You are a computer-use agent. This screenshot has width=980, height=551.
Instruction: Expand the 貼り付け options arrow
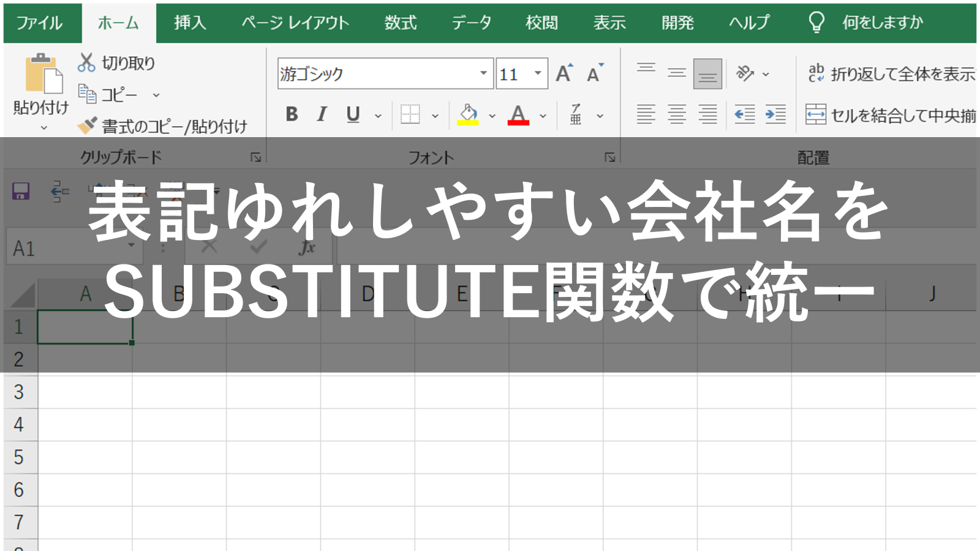coord(43,128)
